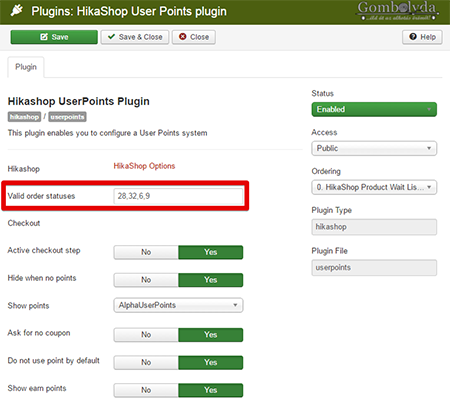Open the Access Public dropdown
The height and width of the screenshot is (411, 450).
point(374,148)
